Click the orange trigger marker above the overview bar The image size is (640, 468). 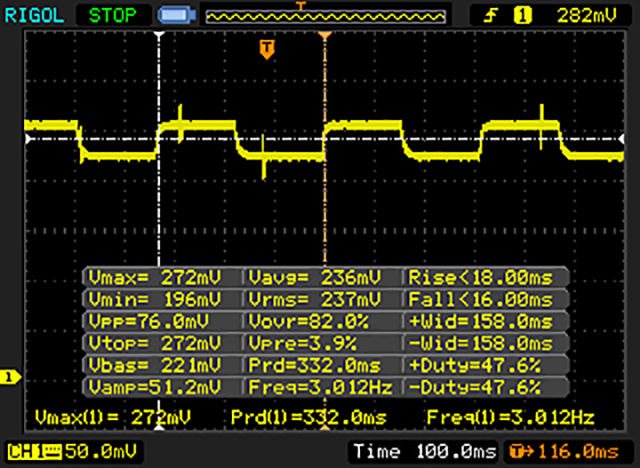tap(301, 5)
